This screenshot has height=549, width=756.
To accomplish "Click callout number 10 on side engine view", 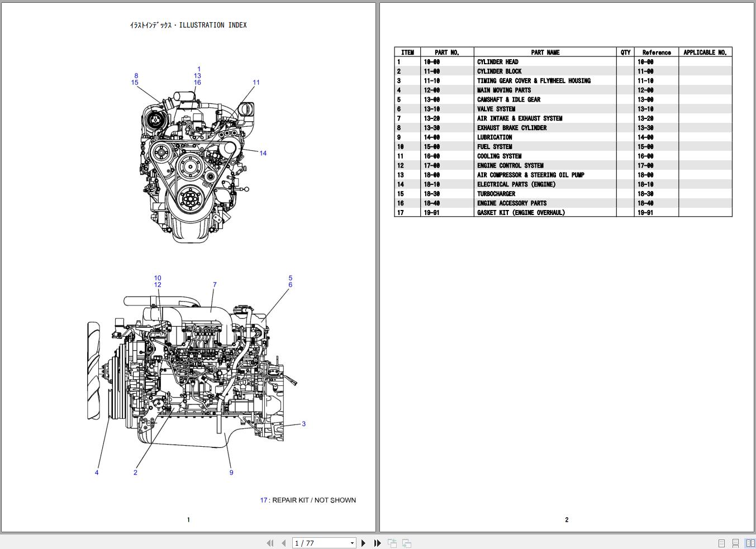I will [x=158, y=278].
